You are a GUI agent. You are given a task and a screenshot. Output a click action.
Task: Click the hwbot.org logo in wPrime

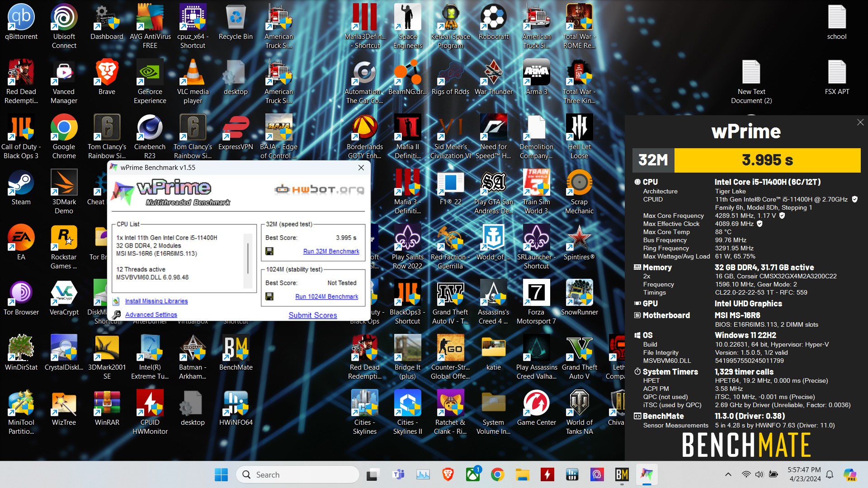[319, 189]
